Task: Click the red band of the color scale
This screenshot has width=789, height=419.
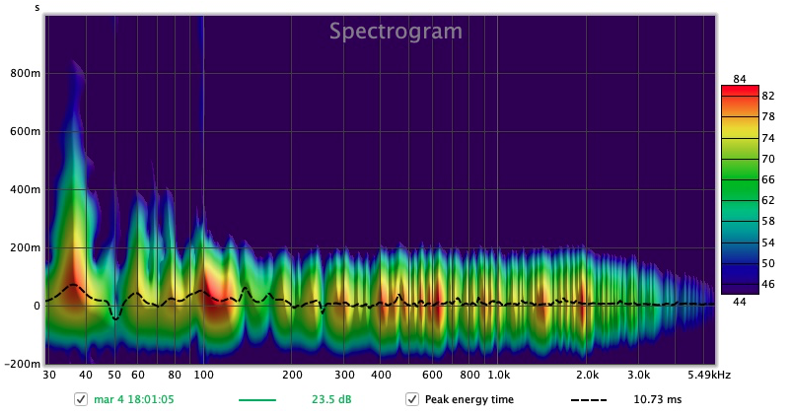Action: click(739, 92)
